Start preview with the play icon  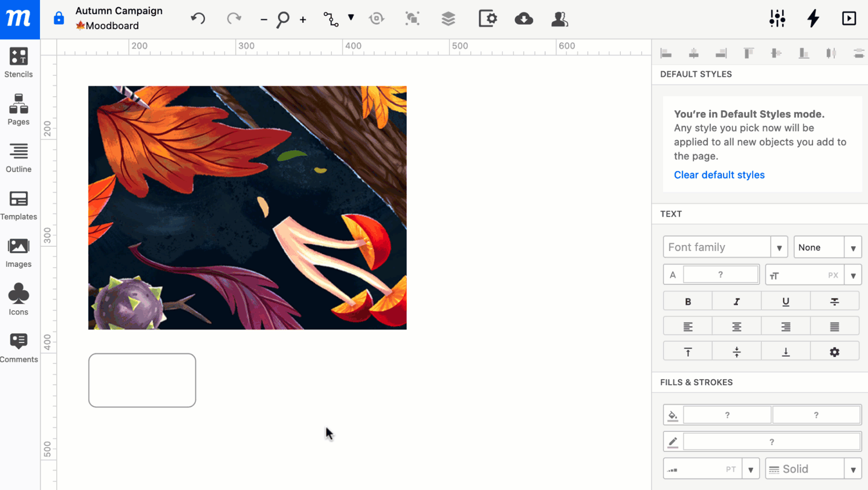click(x=849, y=19)
